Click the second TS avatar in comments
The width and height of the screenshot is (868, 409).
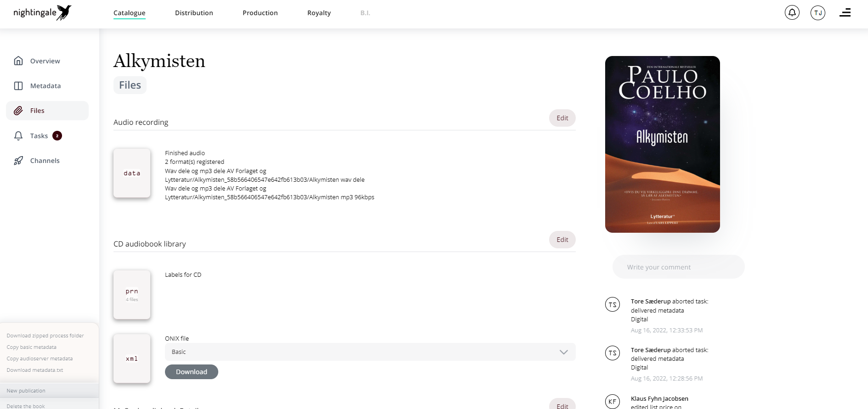[613, 353]
